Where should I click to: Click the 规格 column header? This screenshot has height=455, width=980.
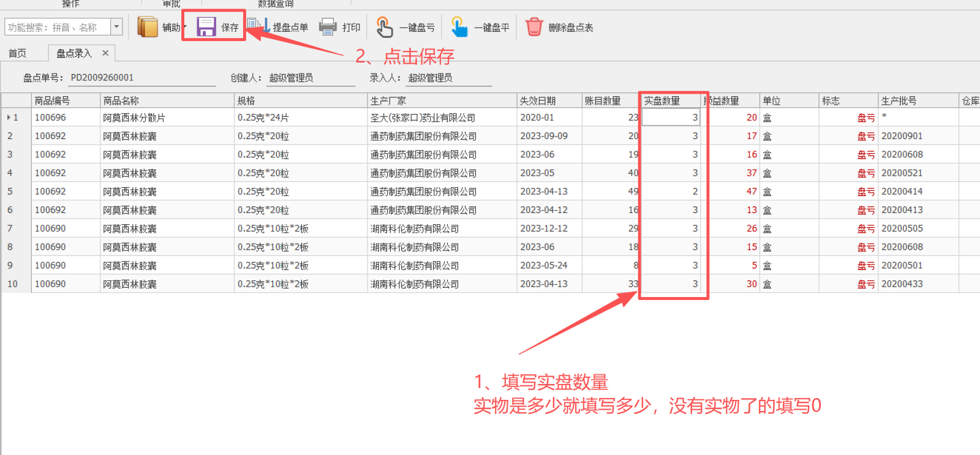coord(301,101)
